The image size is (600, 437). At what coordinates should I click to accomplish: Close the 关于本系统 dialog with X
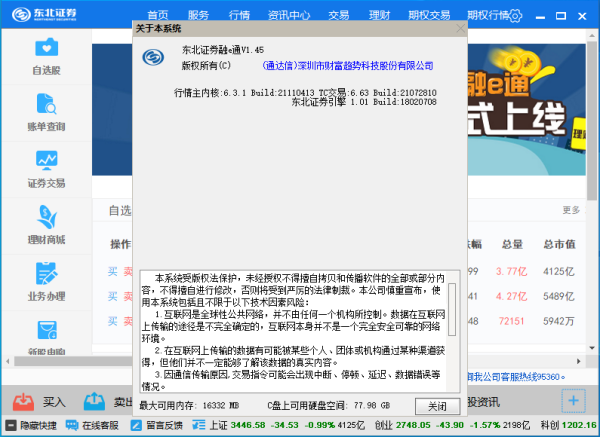461,29
